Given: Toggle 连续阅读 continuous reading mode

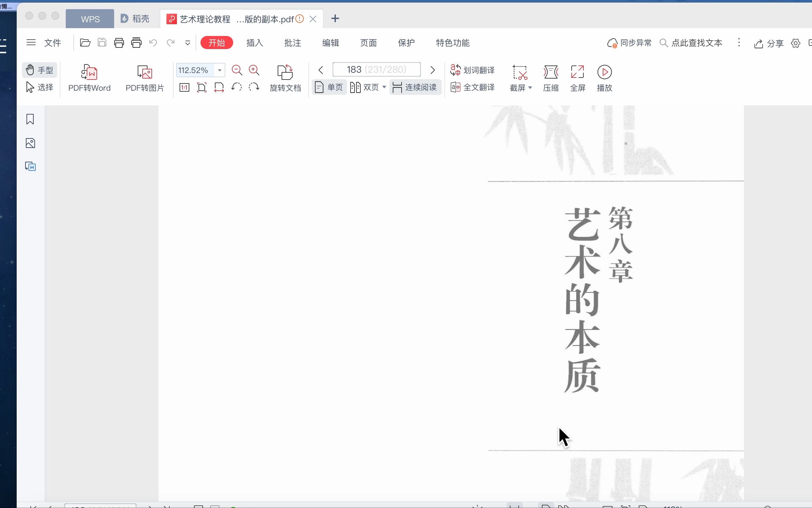Looking at the screenshot, I should click(416, 87).
